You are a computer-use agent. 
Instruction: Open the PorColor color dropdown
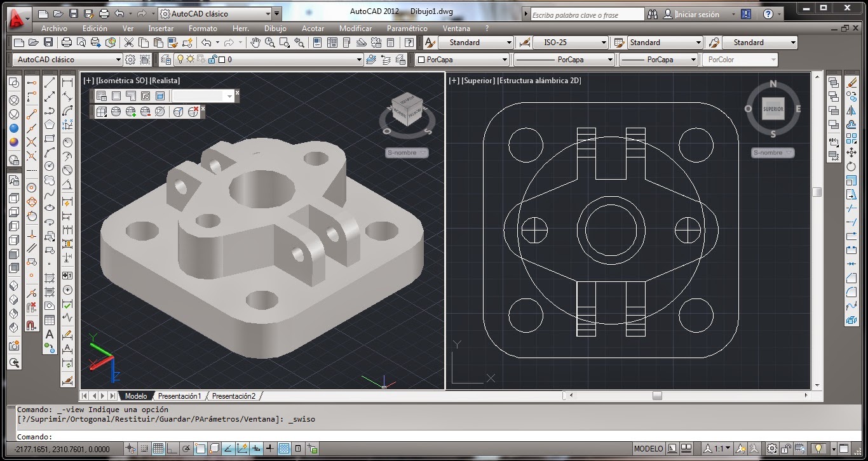coord(775,59)
